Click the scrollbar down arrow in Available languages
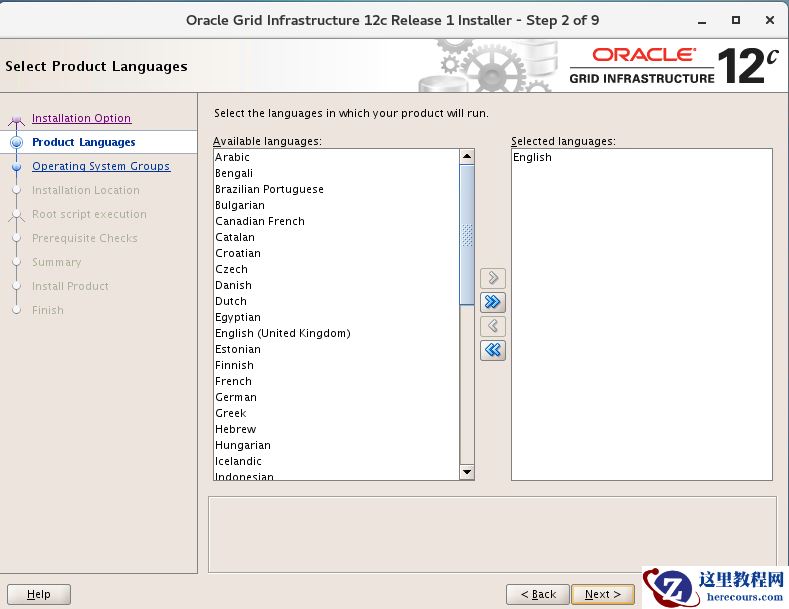The width and height of the screenshot is (789, 609). click(467, 472)
